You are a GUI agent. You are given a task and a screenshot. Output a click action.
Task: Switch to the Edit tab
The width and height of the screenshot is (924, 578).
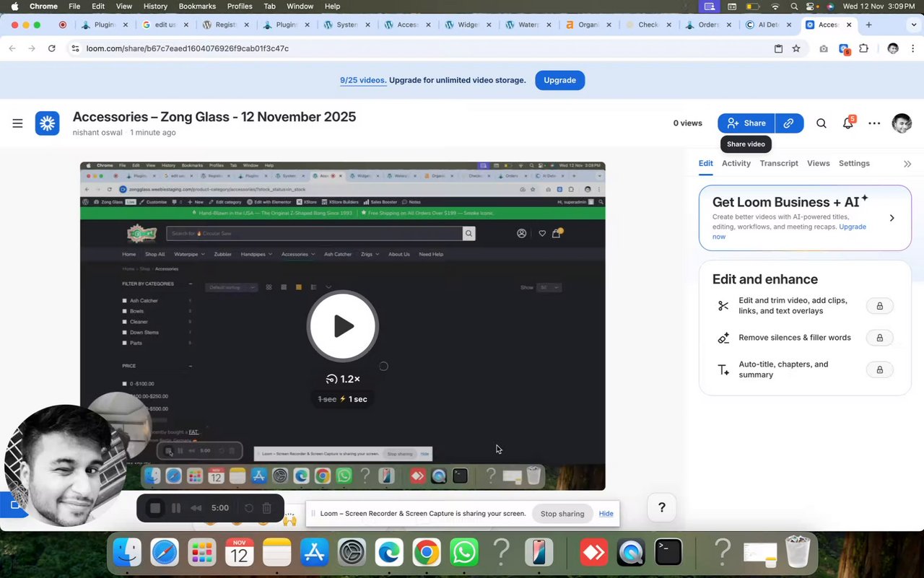[705, 163]
